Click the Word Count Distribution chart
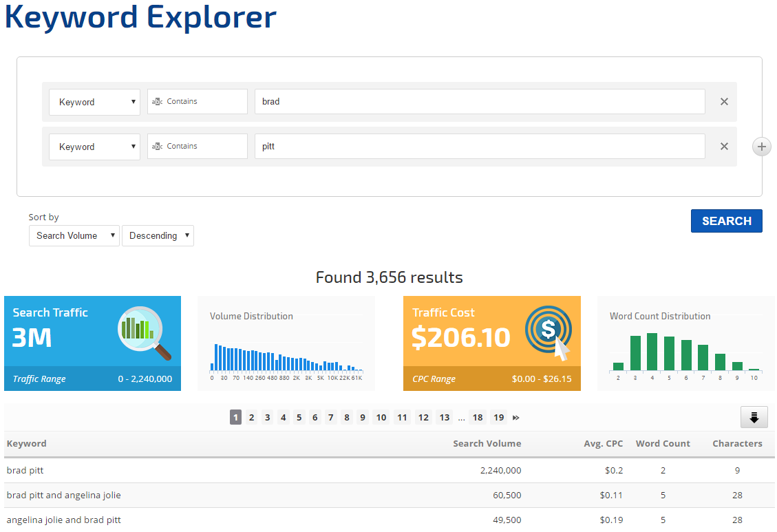777x532 pixels. pyautogui.click(x=685, y=351)
